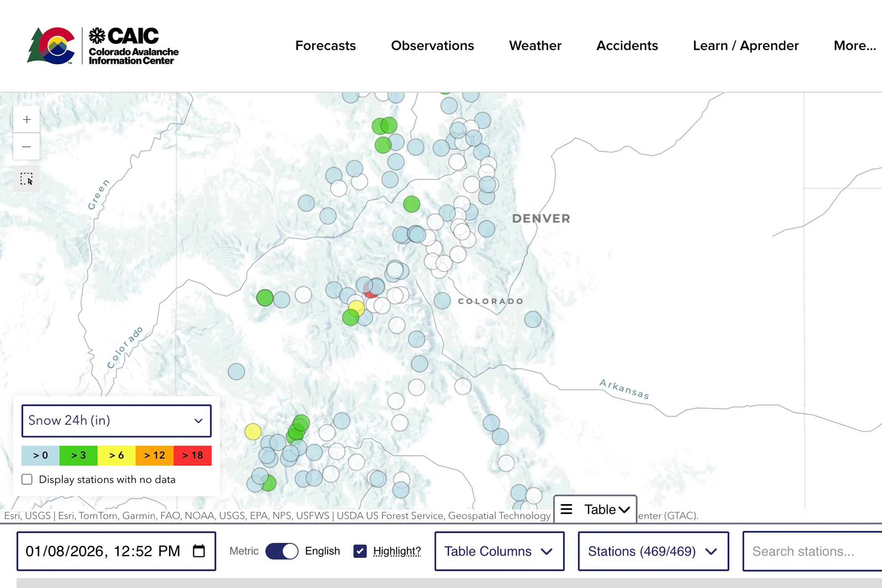Click the map zoom in plus button
882x588 pixels.
[x=27, y=120]
